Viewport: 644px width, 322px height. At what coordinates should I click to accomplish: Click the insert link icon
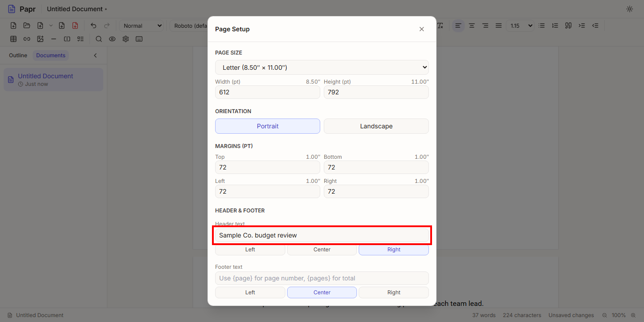pyautogui.click(x=27, y=39)
